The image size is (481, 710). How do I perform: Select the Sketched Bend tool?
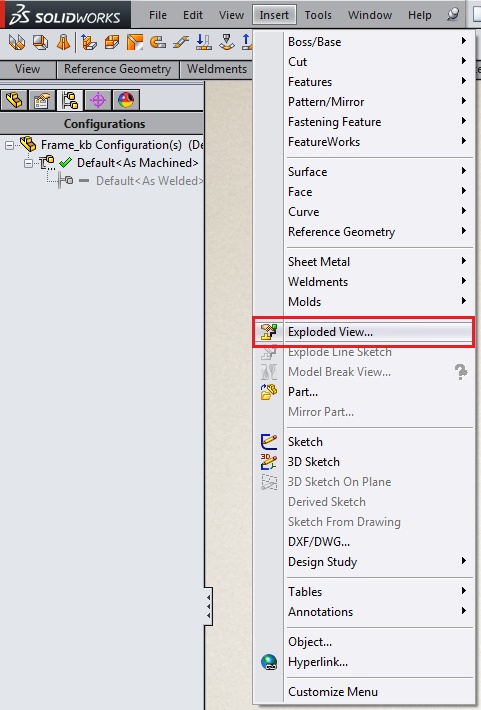pos(204,43)
